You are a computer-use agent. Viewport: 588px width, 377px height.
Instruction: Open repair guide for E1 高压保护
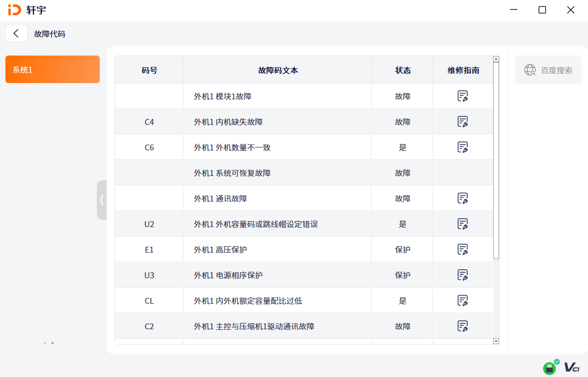(462, 250)
